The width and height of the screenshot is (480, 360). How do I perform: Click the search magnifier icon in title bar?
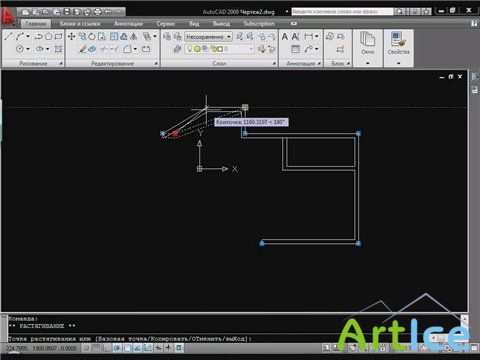[399, 12]
